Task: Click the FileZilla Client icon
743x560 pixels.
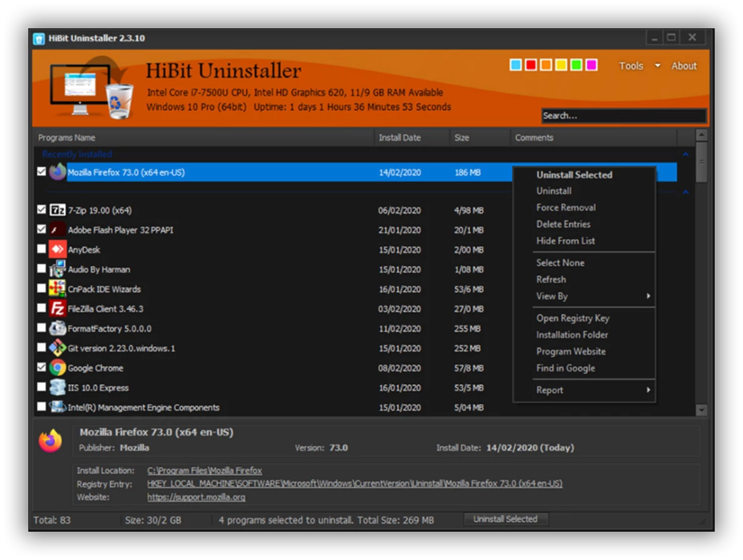Action: [58, 309]
